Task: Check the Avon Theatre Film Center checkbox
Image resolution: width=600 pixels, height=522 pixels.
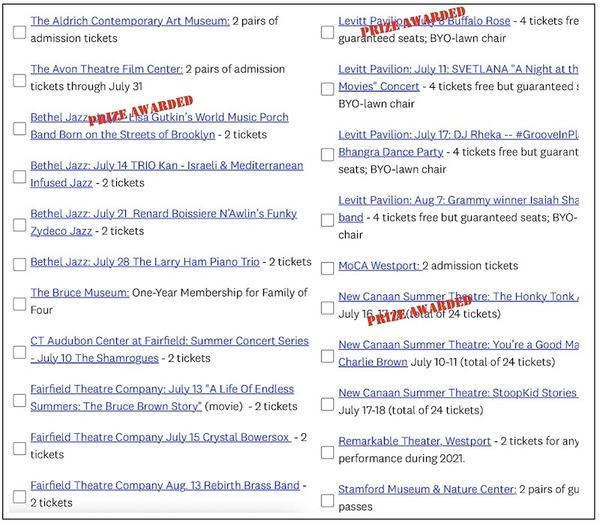Action: [x=20, y=80]
